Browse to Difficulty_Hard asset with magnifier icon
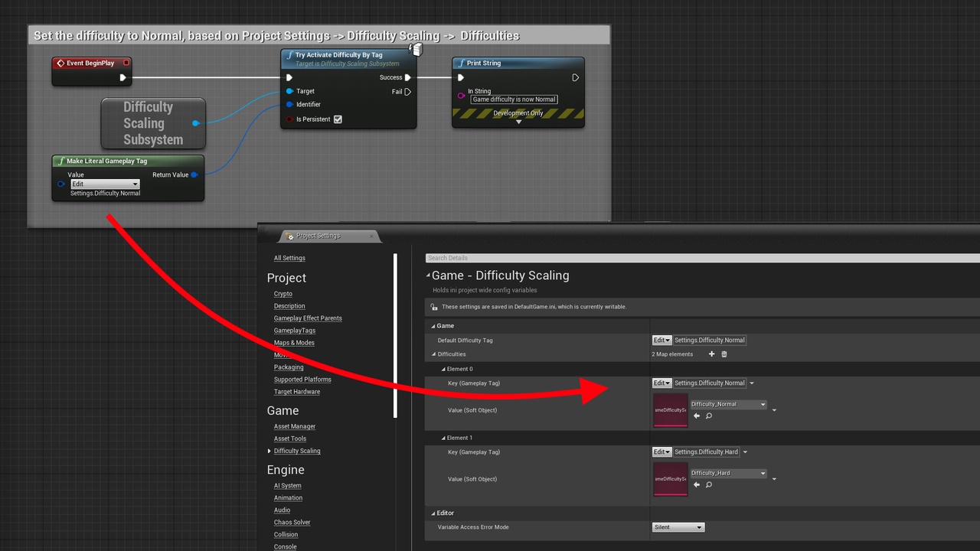Viewport: 980px width, 551px height. tap(709, 485)
